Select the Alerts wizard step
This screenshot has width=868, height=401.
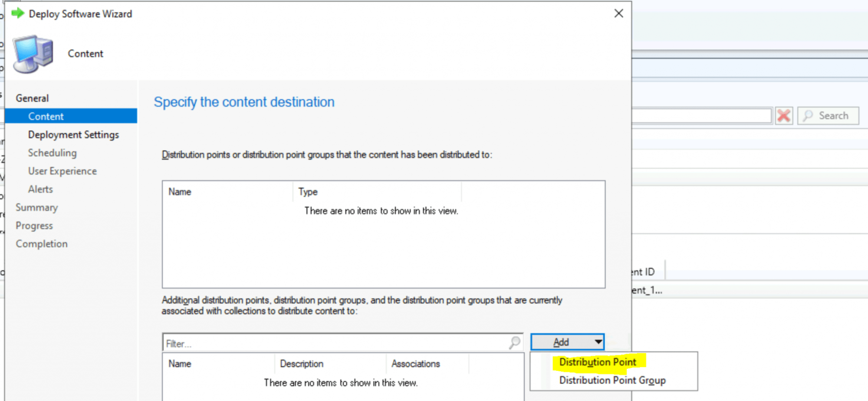(x=40, y=189)
